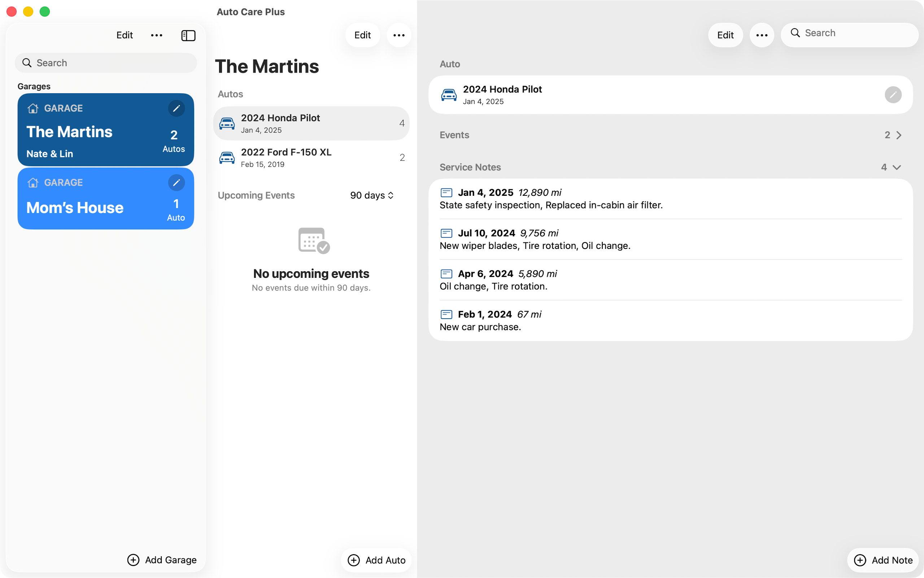Open the Garages more options menu

pos(157,35)
